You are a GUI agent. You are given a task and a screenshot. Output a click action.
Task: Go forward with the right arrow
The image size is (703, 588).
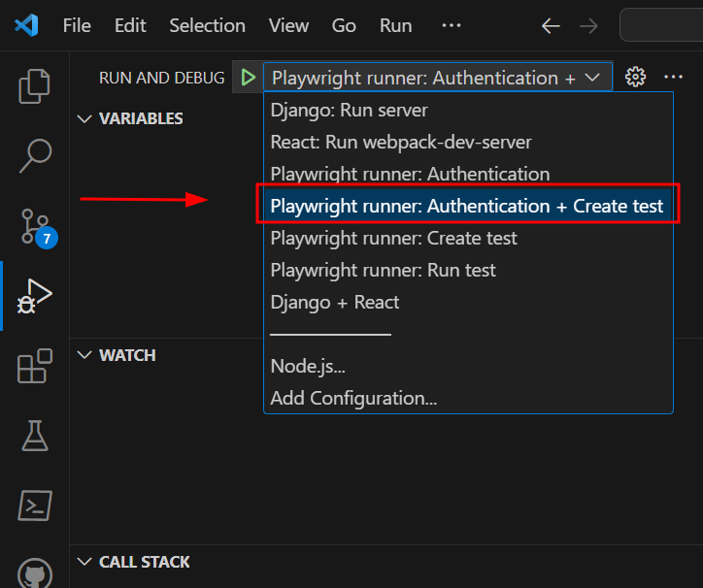(x=588, y=26)
